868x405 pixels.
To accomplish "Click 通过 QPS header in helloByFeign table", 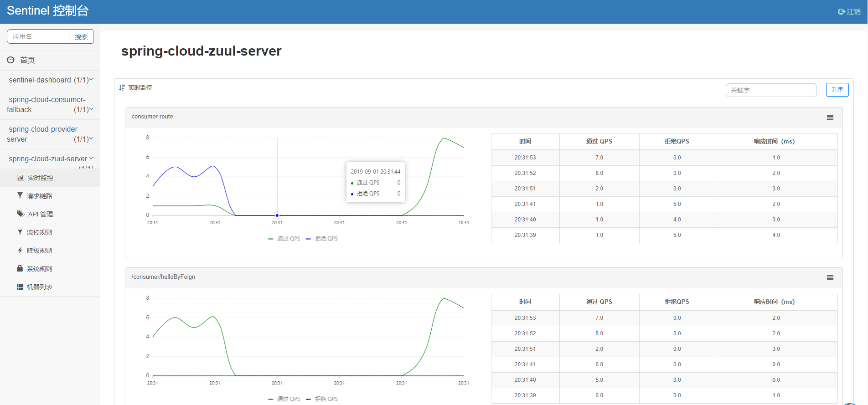I will coord(599,302).
